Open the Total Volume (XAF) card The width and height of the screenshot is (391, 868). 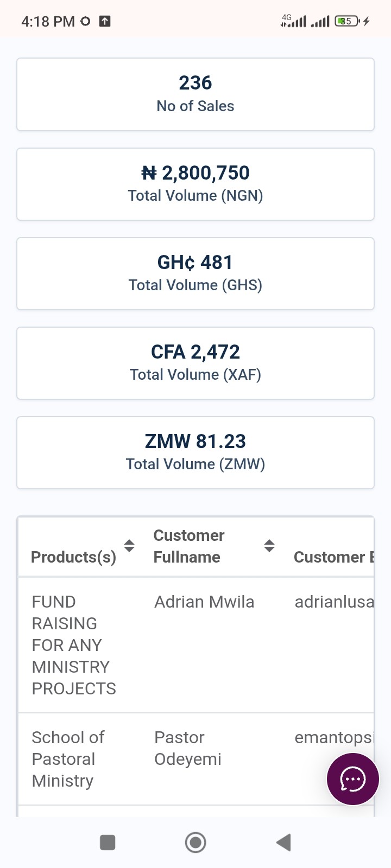[195, 363]
